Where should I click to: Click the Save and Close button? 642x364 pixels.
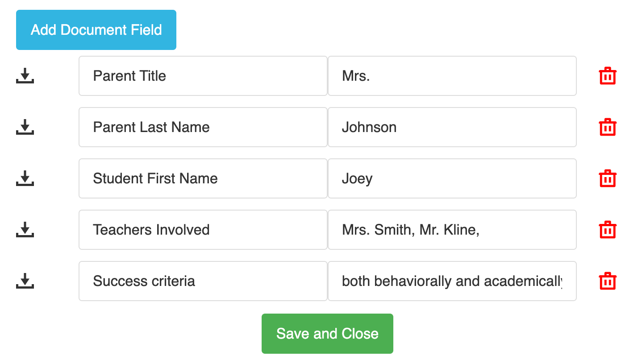[327, 334]
